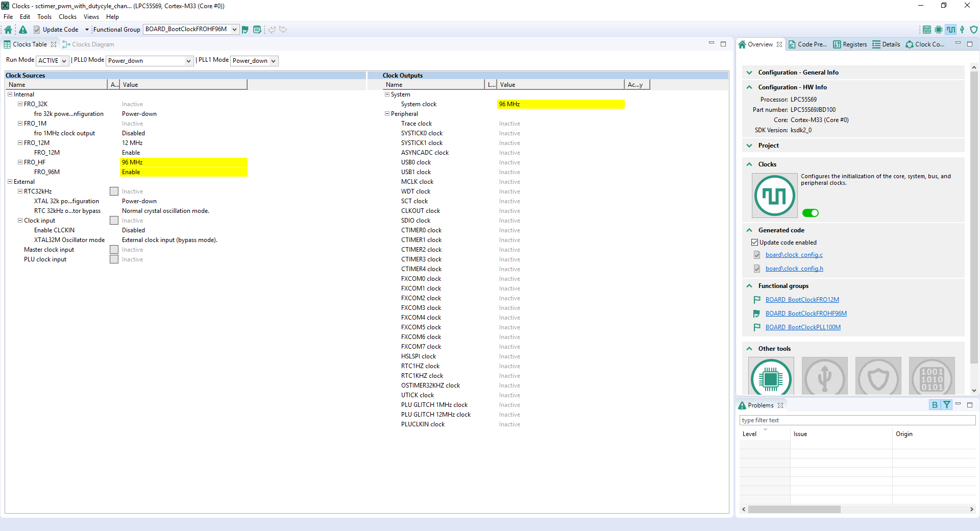
Task: Open the Run Mode dropdown
Action: click(x=53, y=61)
